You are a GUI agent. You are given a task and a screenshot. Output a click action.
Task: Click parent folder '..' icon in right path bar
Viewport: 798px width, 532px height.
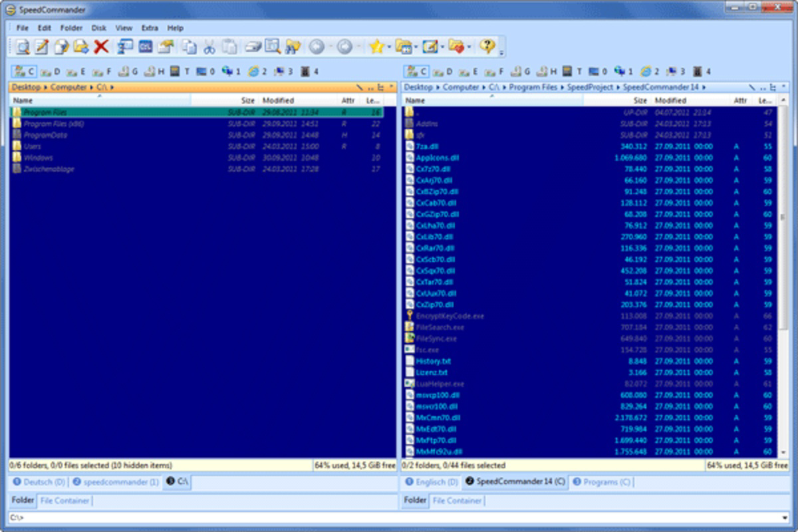762,87
